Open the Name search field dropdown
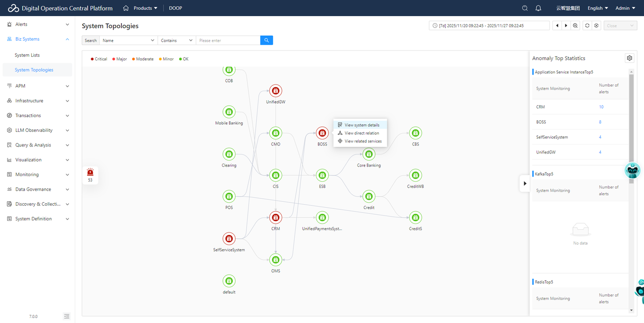644x323 pixels. [129, 40]
